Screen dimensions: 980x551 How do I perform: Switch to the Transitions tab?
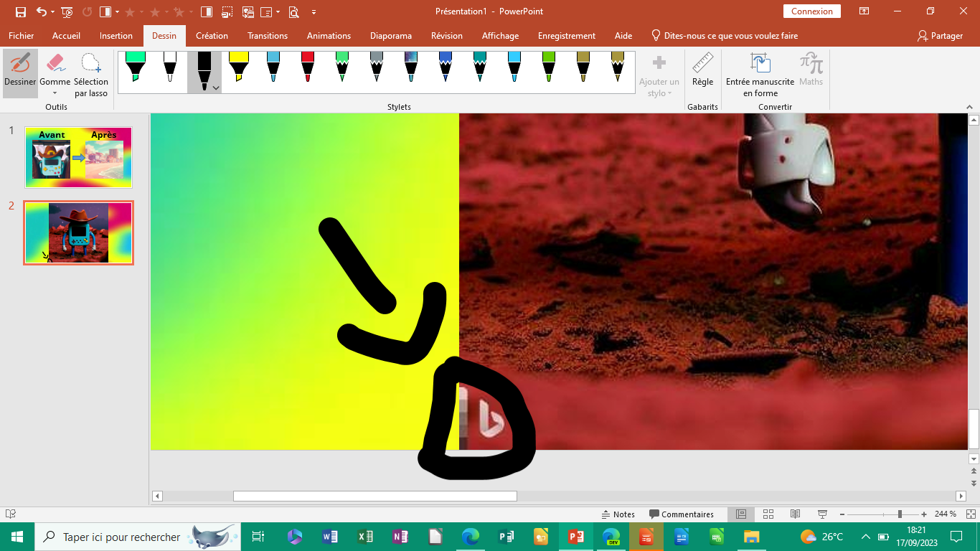click(268, 36)
